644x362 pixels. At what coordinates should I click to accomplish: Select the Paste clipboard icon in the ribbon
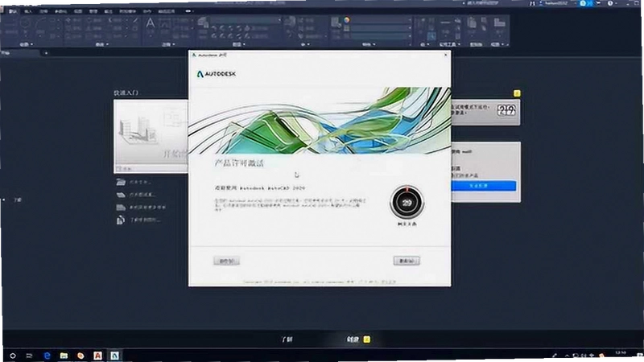tap(472, 23)
